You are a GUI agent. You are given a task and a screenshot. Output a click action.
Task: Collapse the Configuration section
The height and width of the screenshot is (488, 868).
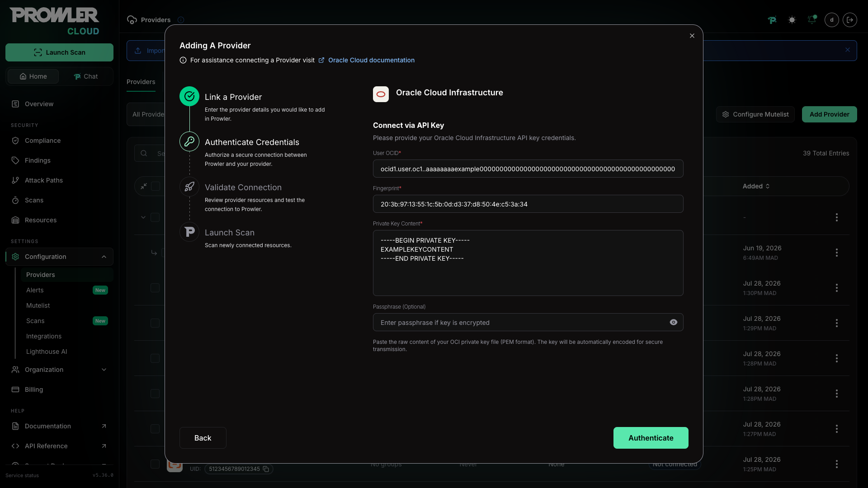[x=59, y=257]
